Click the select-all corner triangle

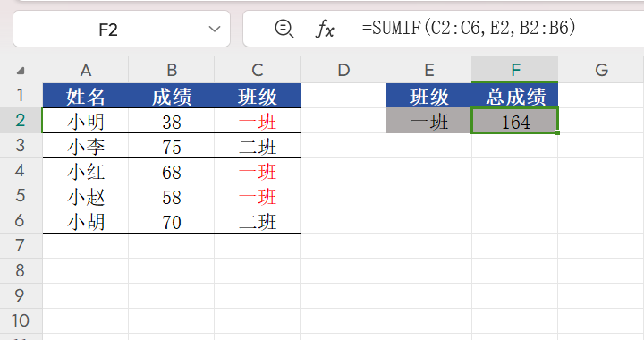coord(21,71)
